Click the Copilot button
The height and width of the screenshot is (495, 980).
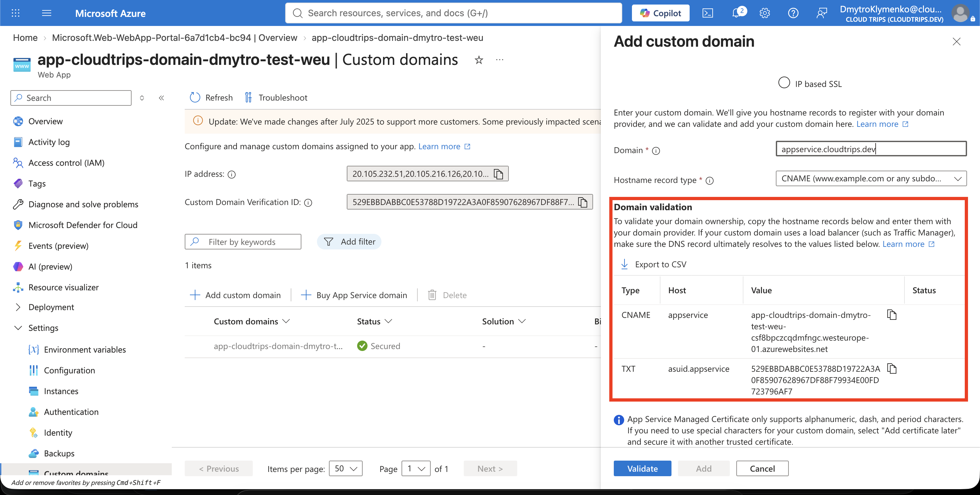tap(660, 13)
